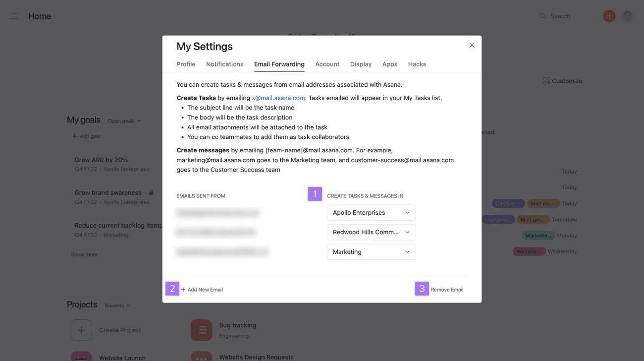Click the red plus quick-add button

click(x=609, y=16)
